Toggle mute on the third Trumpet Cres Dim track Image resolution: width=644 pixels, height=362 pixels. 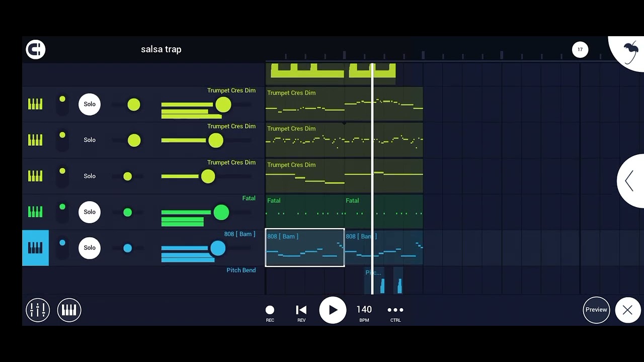pyautogui.click(x=62, y=176)
